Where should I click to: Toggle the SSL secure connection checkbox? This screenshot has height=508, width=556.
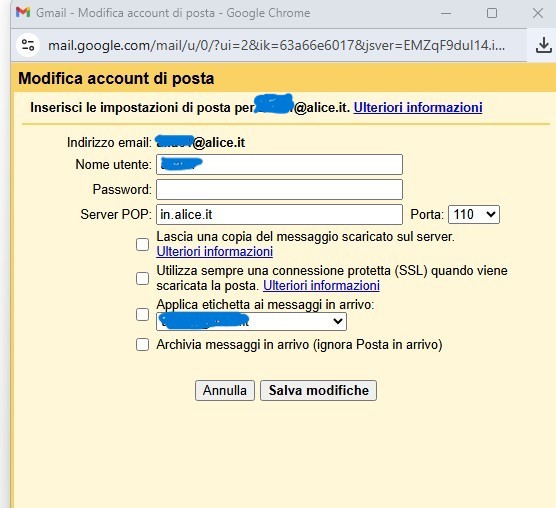point(143,278)
